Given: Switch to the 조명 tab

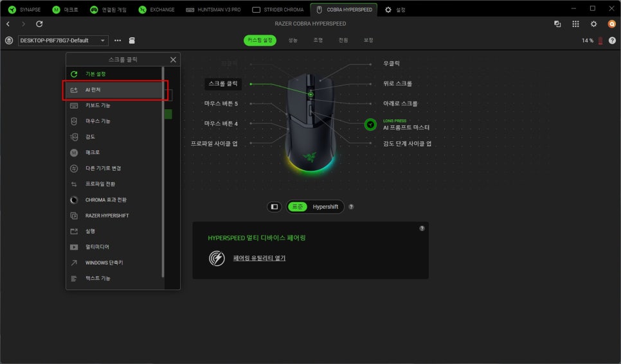Looking at the screenshot, I should click(x=318, y=40).
